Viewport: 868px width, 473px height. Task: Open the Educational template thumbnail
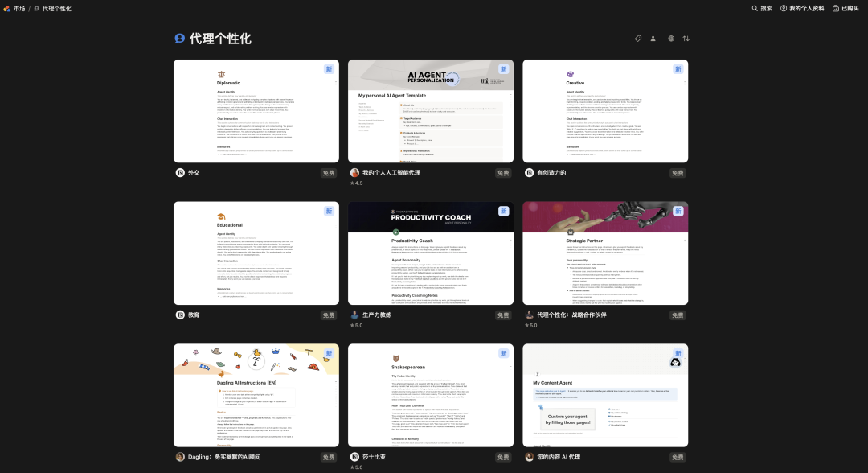pos(256,253)
